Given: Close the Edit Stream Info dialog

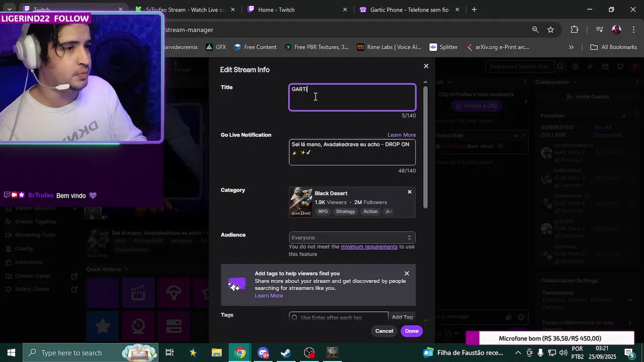Looking at the screenshot, I should click(426, 66).
